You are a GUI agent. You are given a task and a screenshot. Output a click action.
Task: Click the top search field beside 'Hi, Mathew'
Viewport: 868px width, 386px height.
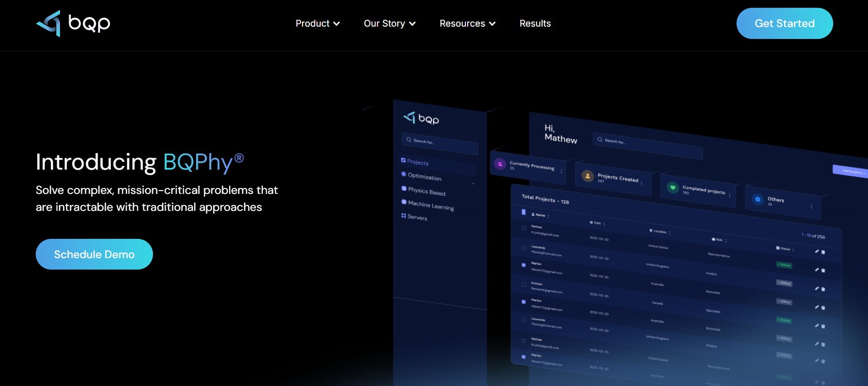[x=648, y=146]
